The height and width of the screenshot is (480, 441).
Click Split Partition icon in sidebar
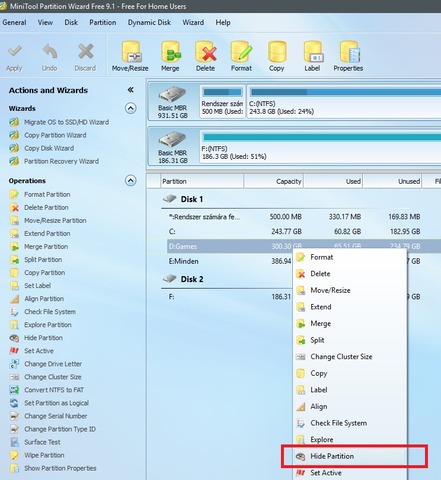[x=14, y=259]
